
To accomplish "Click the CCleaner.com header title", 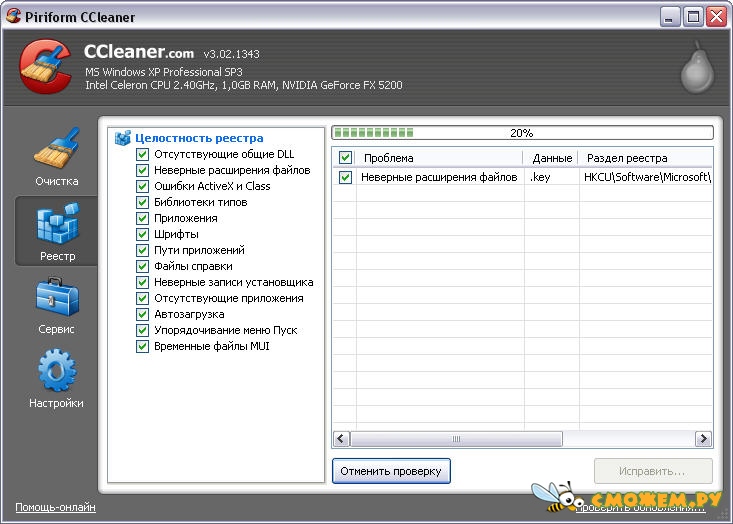I will [139, 51].
